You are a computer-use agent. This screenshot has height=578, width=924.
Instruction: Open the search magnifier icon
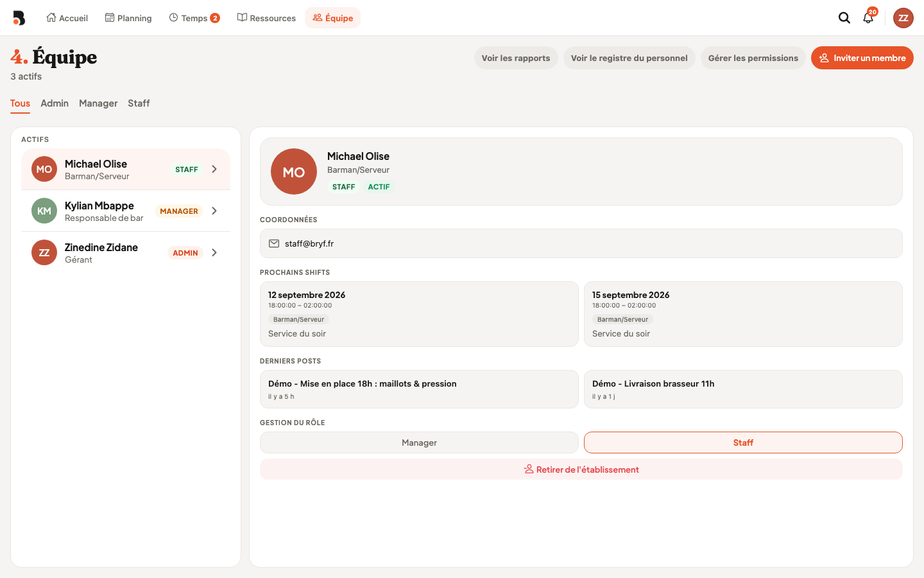point(844,18)
